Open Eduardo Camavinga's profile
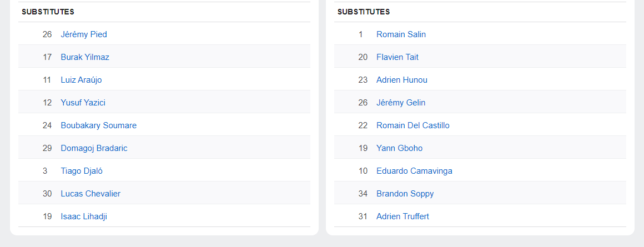The height and width of the screenshot is (247, 644). tap(414, 171)
